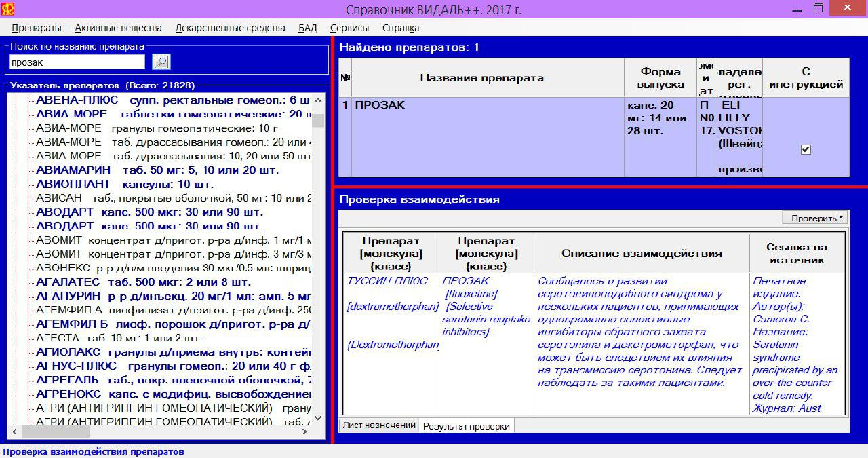The image size is (868, 458).
Task: Switch to the Лист назначений tab
Action: coord(378,425)
